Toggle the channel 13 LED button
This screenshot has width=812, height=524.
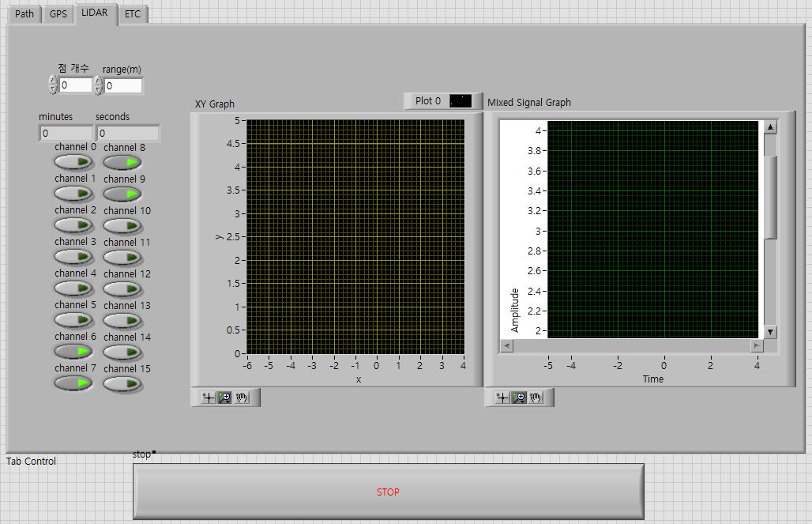coord(122,321)
